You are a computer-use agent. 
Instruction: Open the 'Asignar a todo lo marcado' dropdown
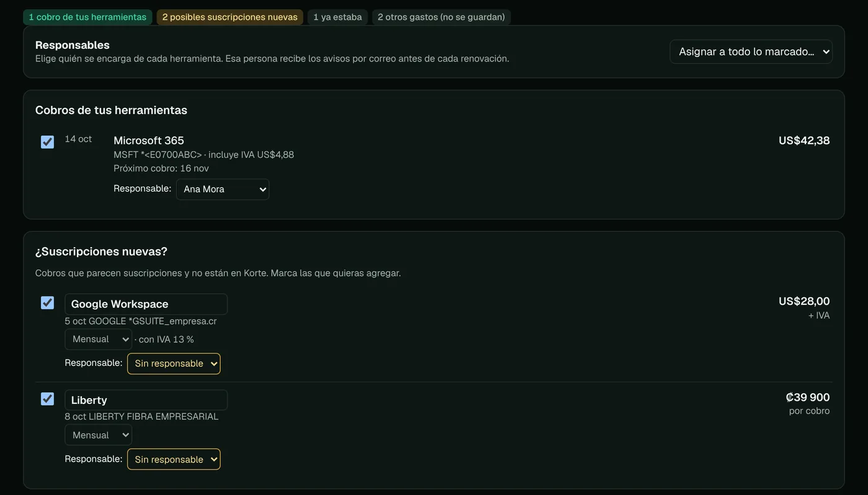[x=751, y=51]
